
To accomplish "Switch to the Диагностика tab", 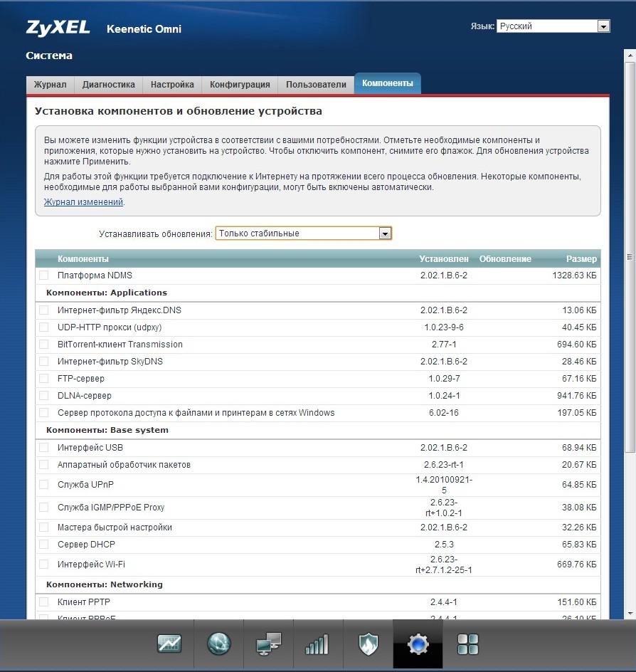I will pos(108,84).
